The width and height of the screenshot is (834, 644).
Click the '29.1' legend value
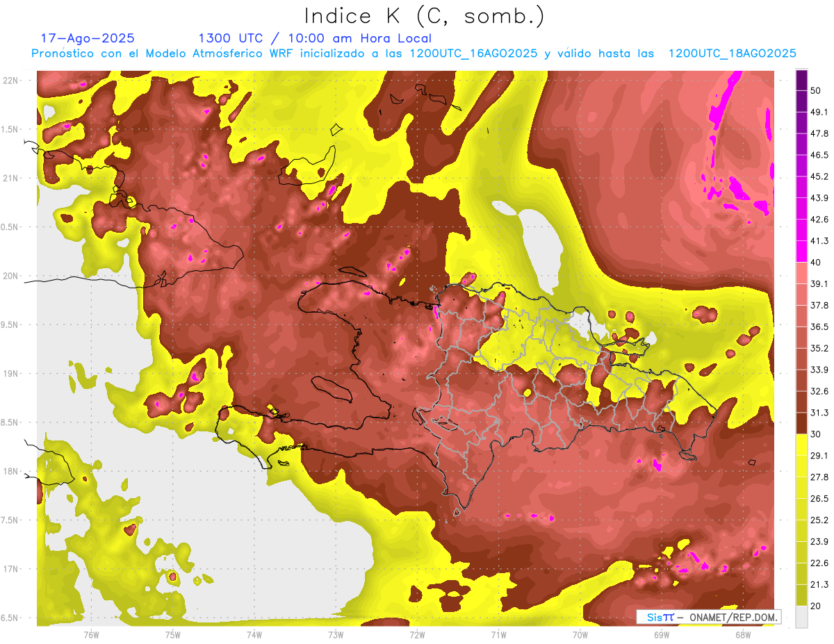(x=819, y=456)
